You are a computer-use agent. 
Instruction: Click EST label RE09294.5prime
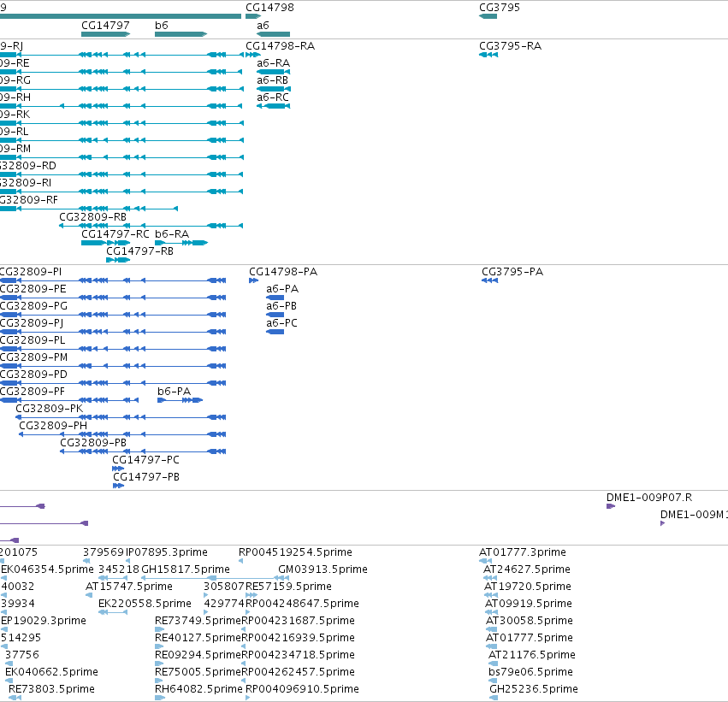[198, 656]
